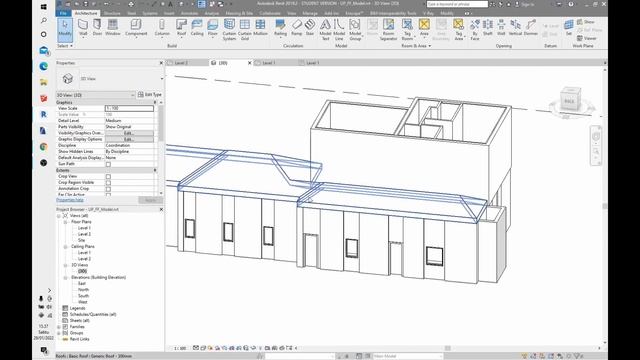Click the Modify tool
Image resolution: width=640 pixels, height=360 pixels.
pos(65,29)
